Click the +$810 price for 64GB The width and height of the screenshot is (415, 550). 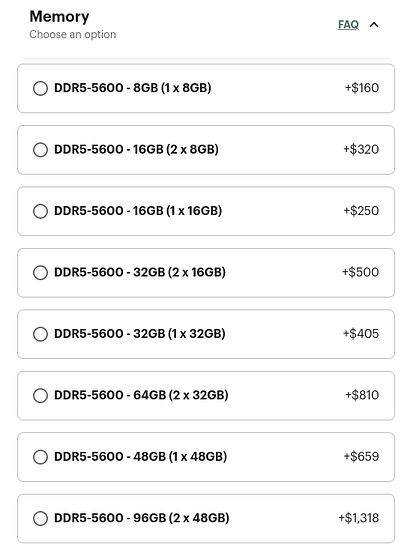[362, 395]
